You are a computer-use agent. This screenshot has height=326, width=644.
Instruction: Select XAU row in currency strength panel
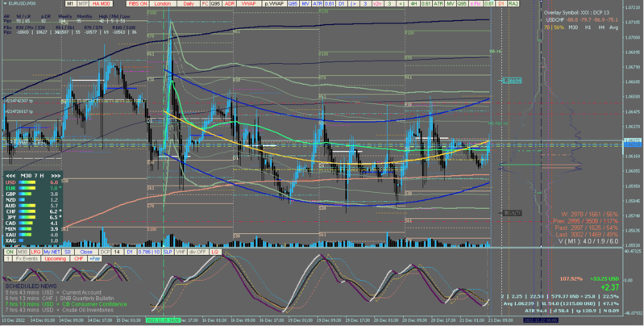tap(32, 235)
